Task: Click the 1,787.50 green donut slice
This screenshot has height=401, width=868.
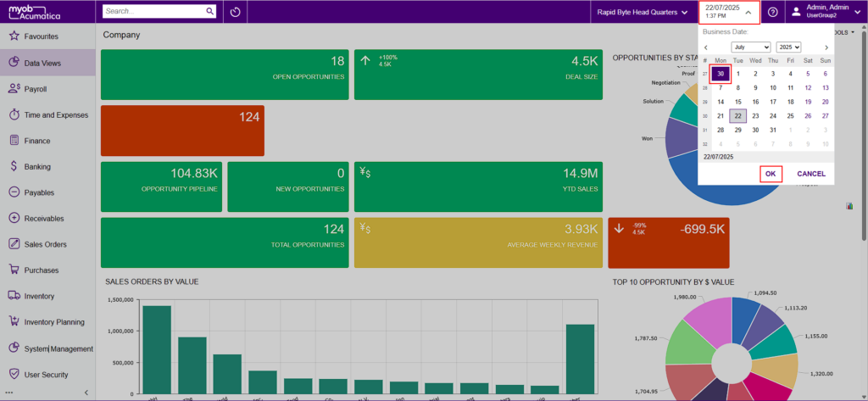Action: click(688, 346)
